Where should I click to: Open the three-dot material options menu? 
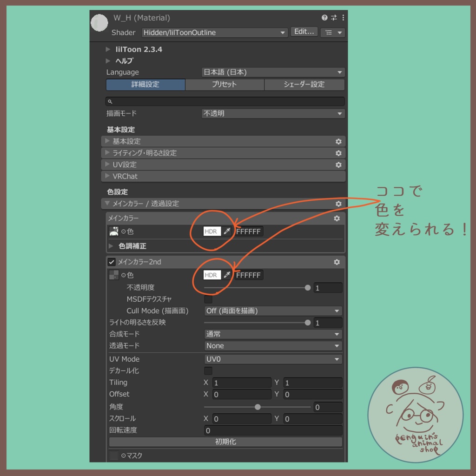coord(343,18)
